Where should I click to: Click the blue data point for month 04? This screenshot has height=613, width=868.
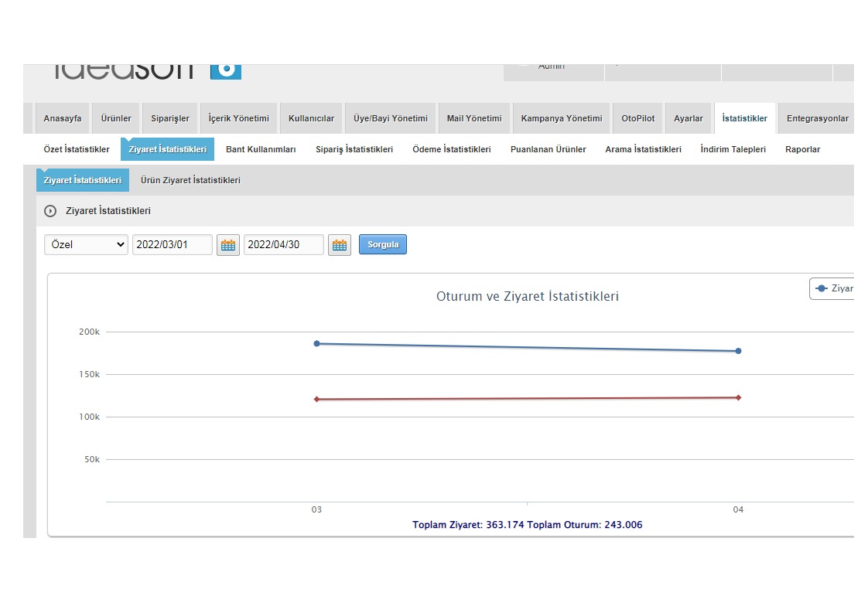(x=739, y=351)
